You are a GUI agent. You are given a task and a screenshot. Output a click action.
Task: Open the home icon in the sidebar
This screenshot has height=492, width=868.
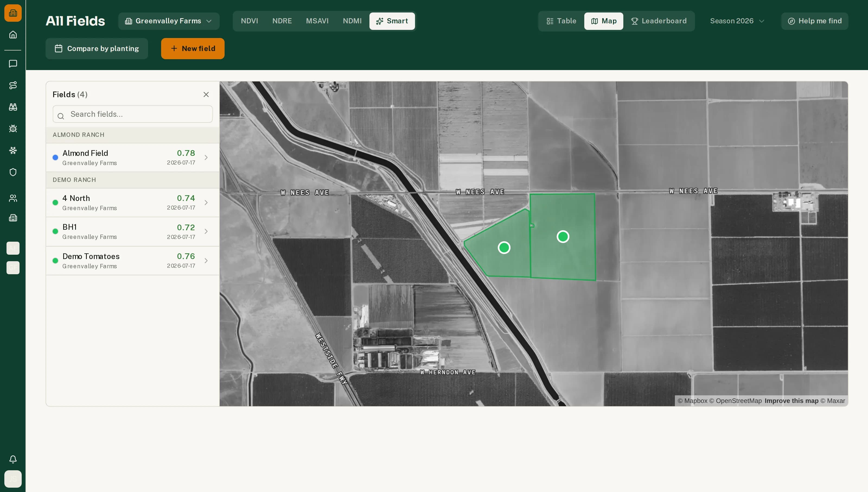[x=13, y=34]
